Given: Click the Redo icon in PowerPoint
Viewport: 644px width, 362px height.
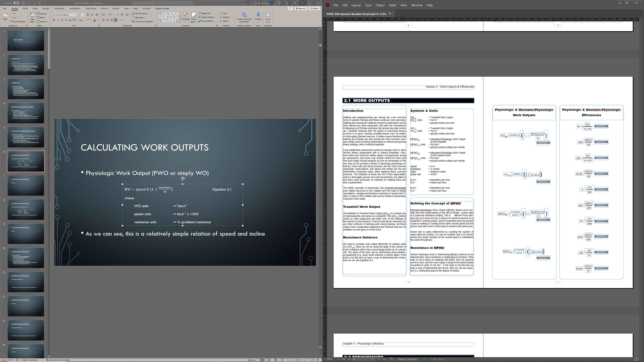Looking at the screenshot, I should (x=34, y=3).
